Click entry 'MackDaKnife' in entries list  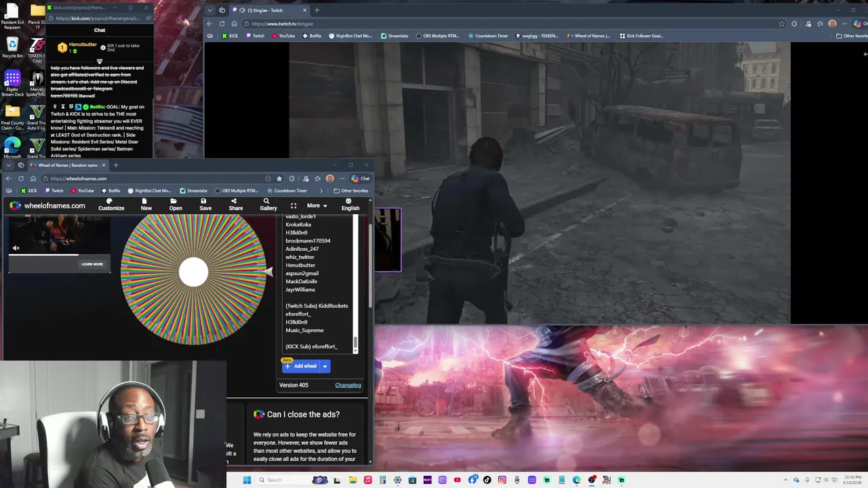[x=301, y=281]
